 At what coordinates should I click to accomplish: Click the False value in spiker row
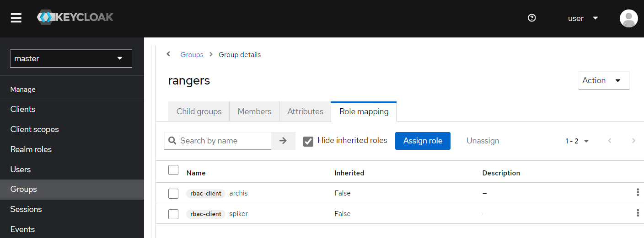click(x=342, y=214)
